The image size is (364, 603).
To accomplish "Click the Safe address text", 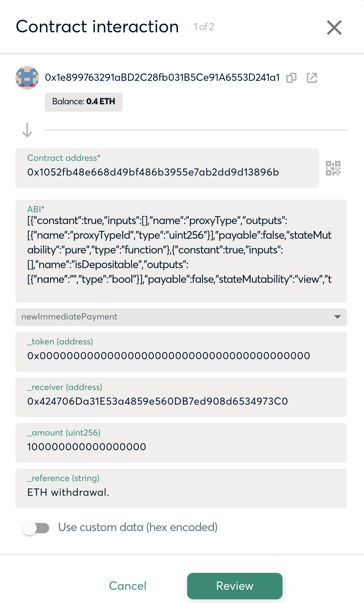I will click(x=162, y=77).
